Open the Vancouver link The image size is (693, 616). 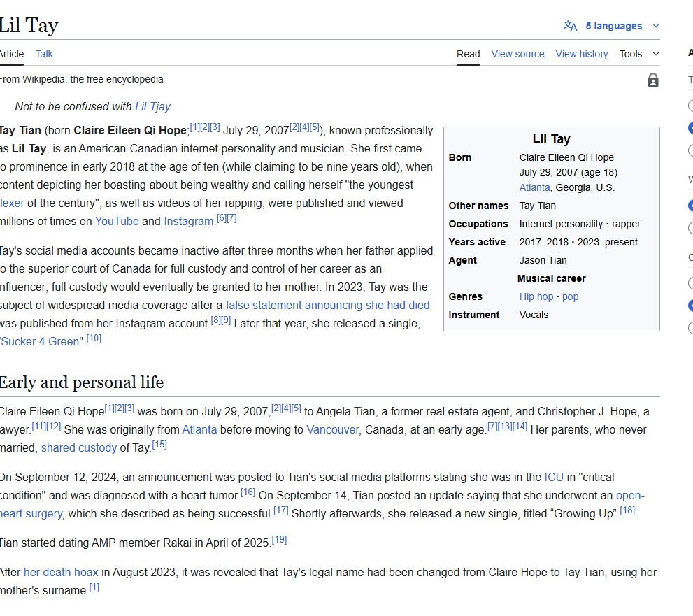point(333,429)
